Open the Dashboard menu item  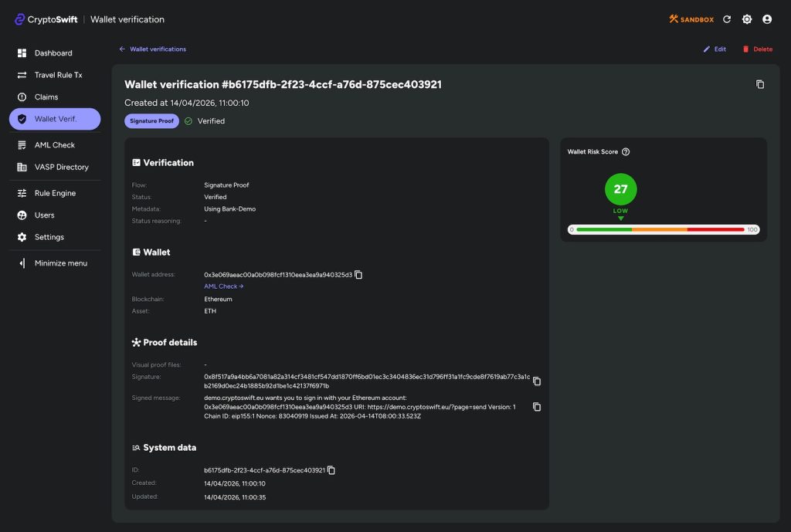click(54, 53)
